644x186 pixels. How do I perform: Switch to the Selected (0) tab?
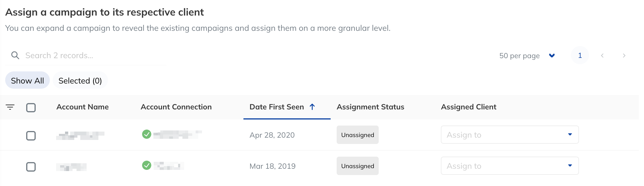point(80,80)
